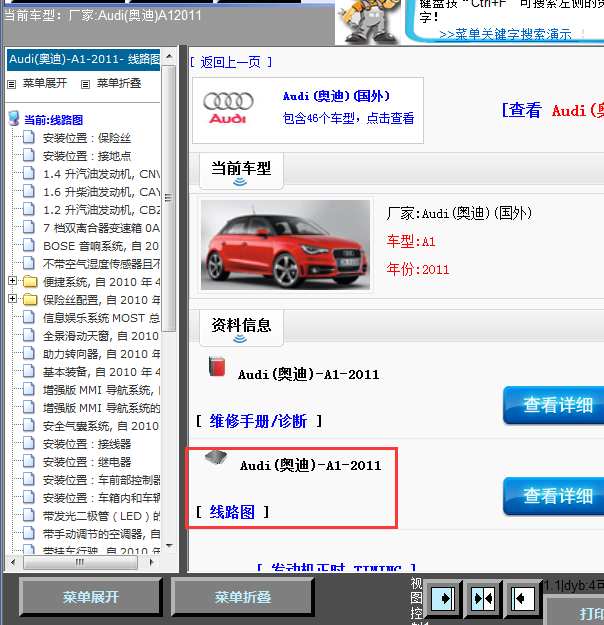The width and height of the screenshot is (604, 625).
Task: Open Audi (奥迪) (国外) brand link
Action: tap(336, 96)
